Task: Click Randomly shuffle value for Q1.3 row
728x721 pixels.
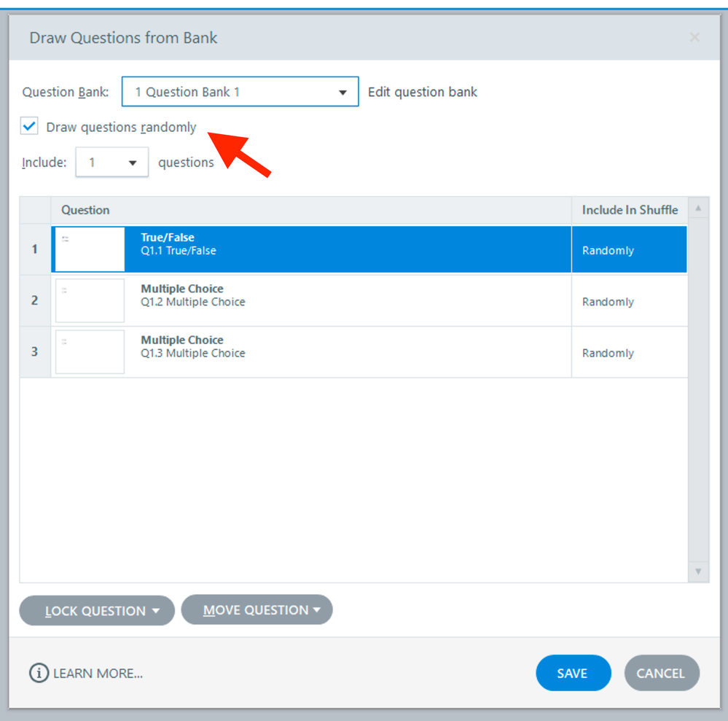Action: click(608, 353)
